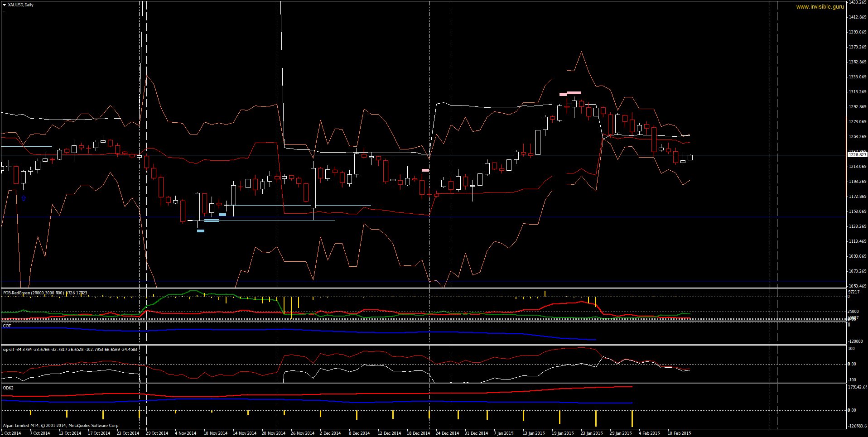Screen dimensions: 868x437
Task: Click the 17 Oct 2014 date label
Action: click(x=99, y=433)
